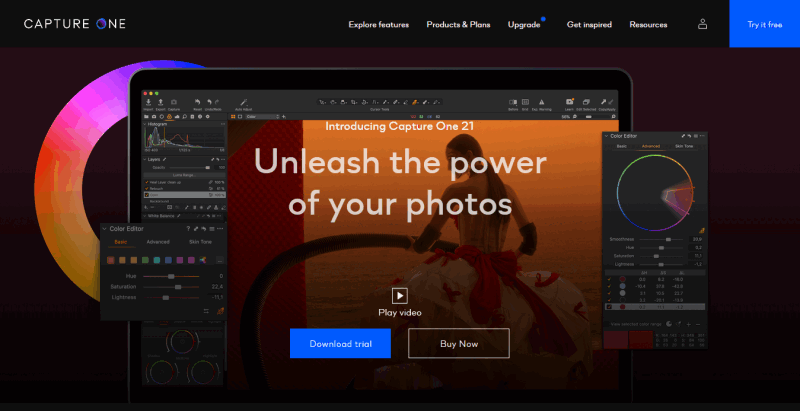
Task: Toggle the Retouch layer checkbox
Action: pyautogui.click(x=146, y=189)
